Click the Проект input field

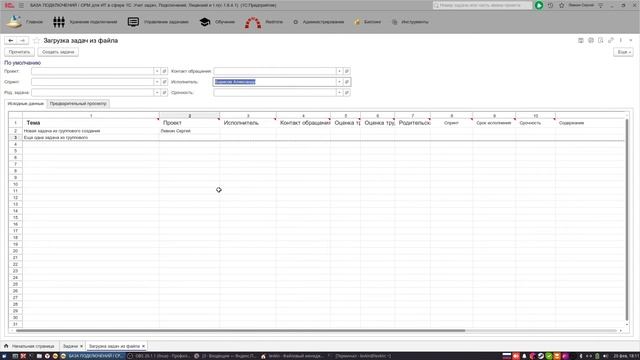[93, 71]
